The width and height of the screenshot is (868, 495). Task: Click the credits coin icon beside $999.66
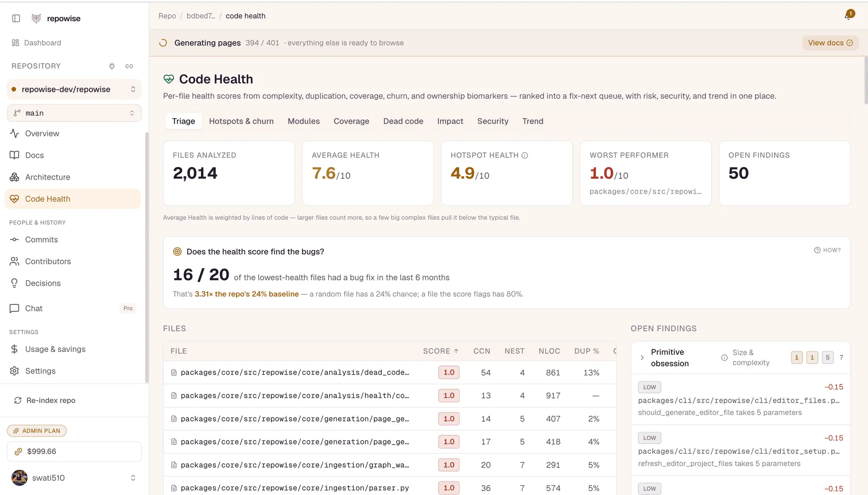(18, 451)
